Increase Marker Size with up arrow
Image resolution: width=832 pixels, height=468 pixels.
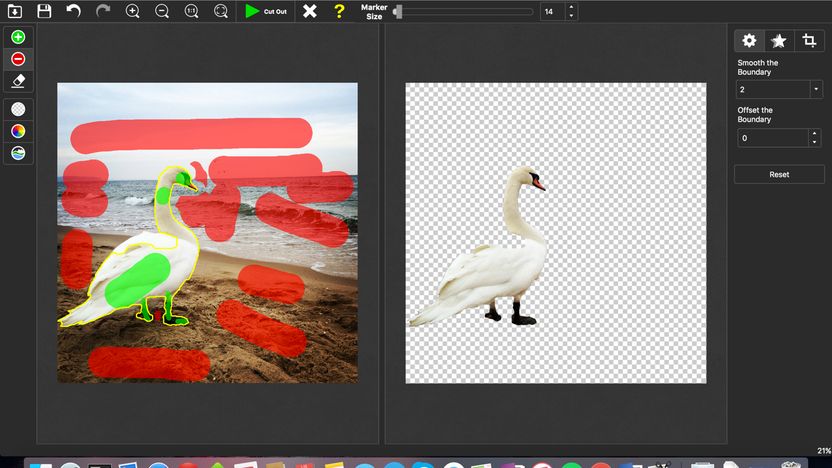point(571,7)
